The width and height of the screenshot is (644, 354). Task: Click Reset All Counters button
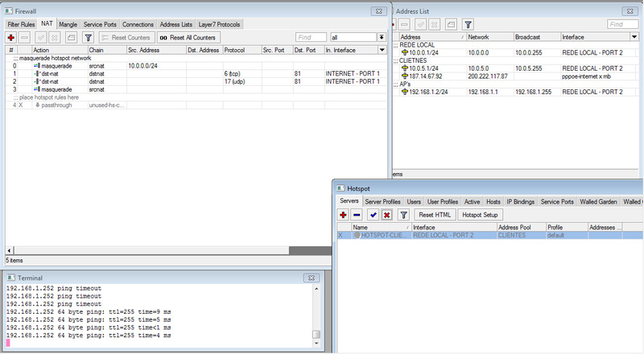coord(188,38)
